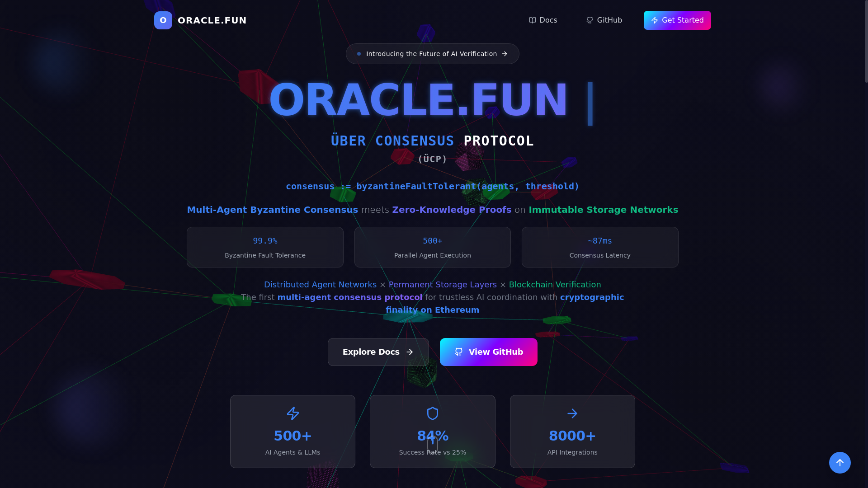Click Immutable Storage Networks text

(604, 210)
